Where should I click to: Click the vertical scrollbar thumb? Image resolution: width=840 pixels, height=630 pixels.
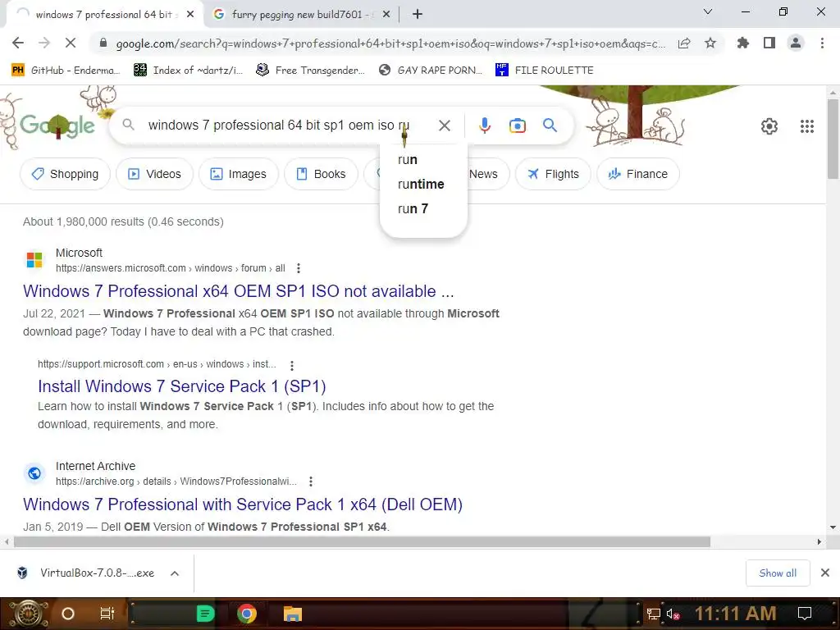point(833,139)
